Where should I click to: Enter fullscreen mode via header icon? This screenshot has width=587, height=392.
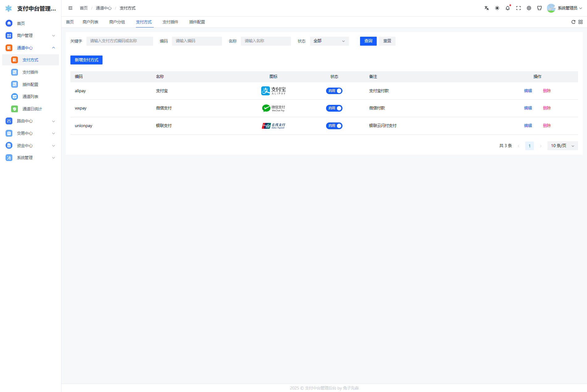pos(518,8)
